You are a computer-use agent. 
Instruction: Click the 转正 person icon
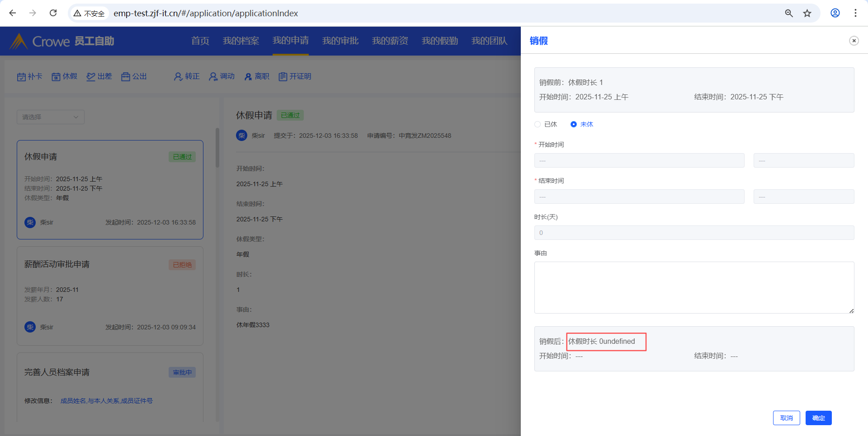click(x=178, y=77)
